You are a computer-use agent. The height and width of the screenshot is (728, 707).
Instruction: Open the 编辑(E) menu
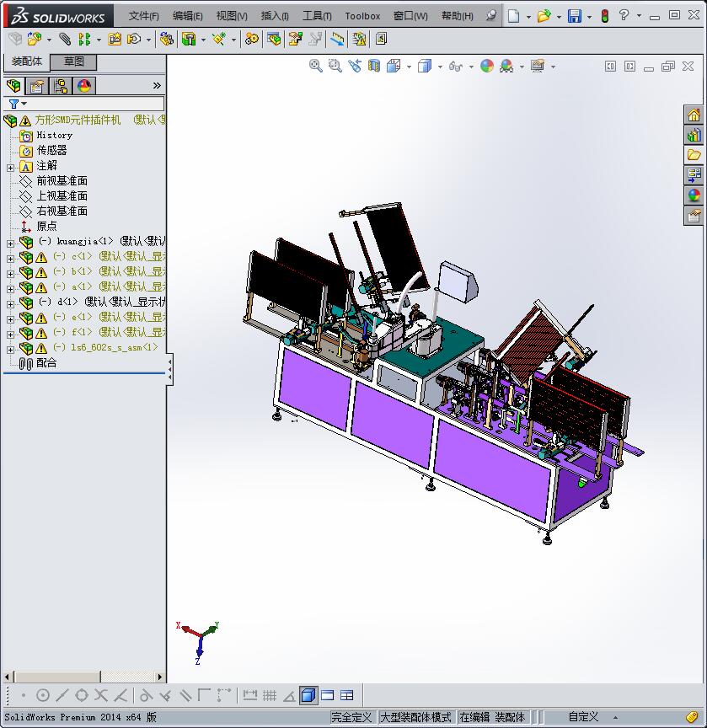point(188,16)
